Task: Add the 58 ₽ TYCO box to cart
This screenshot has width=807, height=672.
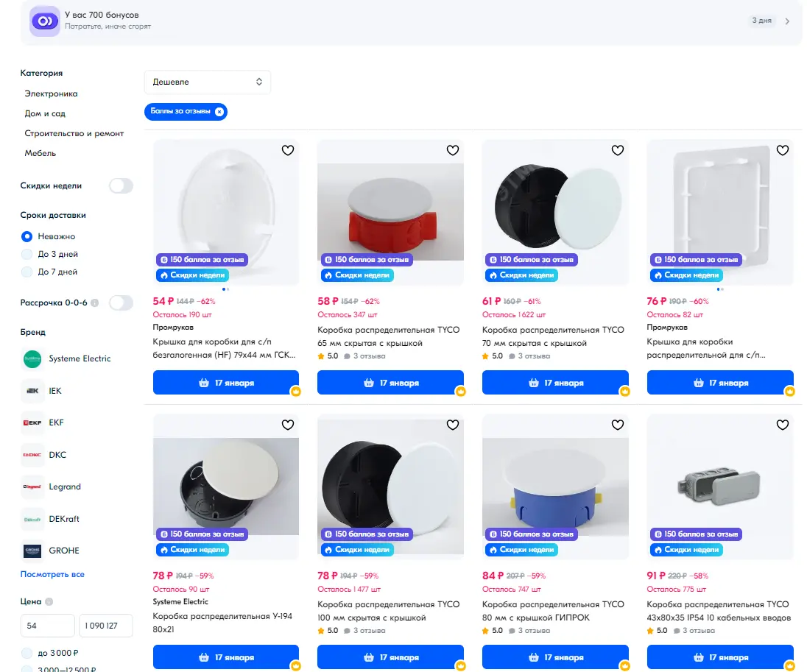Action: pyautogui.click(x=391, y=383)
